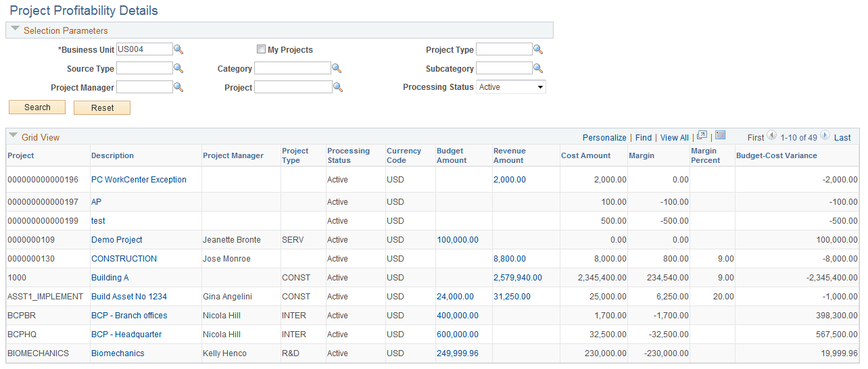Open the Processing Status dropdown
The image size is (868, 369).
coord(511,87)
